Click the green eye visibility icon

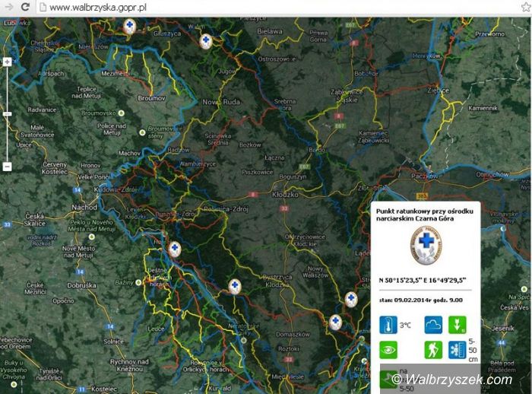388,350
